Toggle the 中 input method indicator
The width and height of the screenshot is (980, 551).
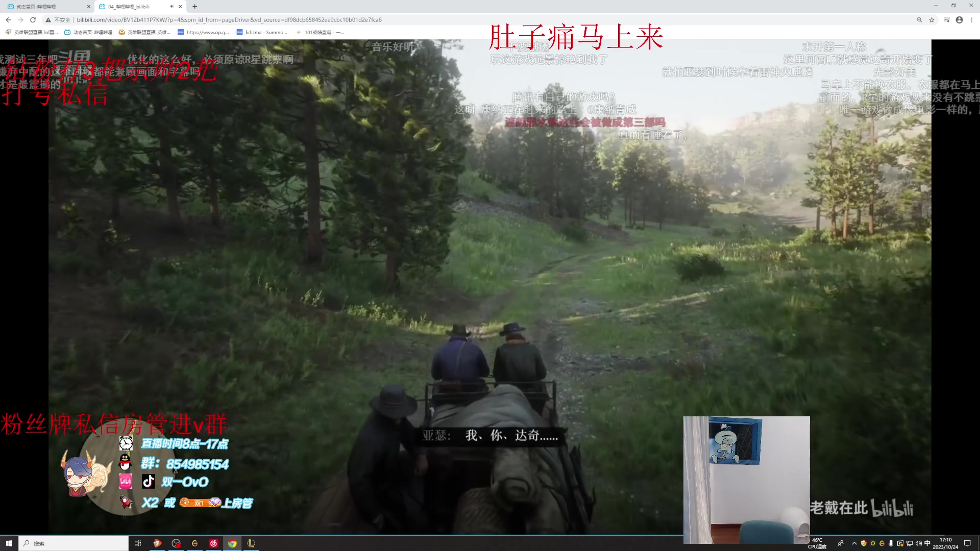coord(927,543)
